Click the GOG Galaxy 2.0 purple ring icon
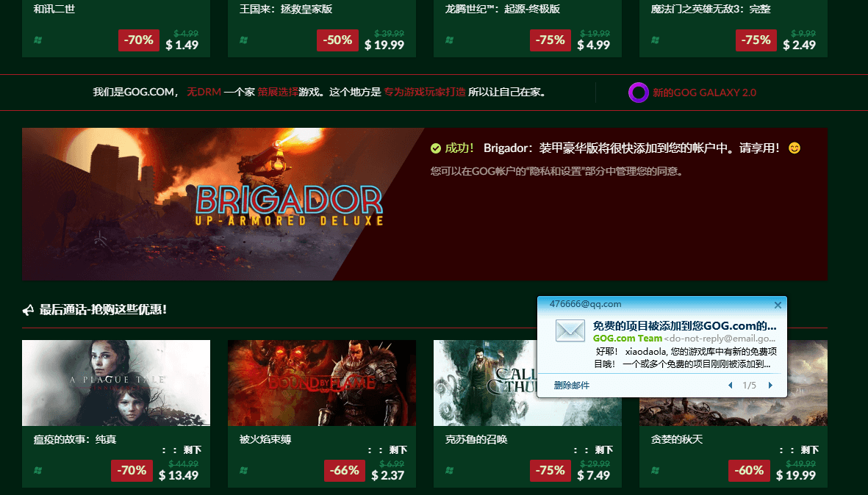 click(638, 93)
